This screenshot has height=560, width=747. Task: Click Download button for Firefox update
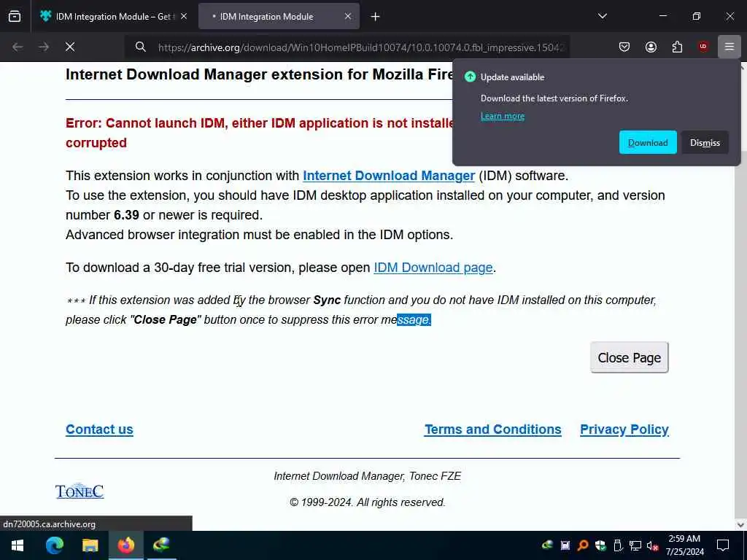click(648, 142)
